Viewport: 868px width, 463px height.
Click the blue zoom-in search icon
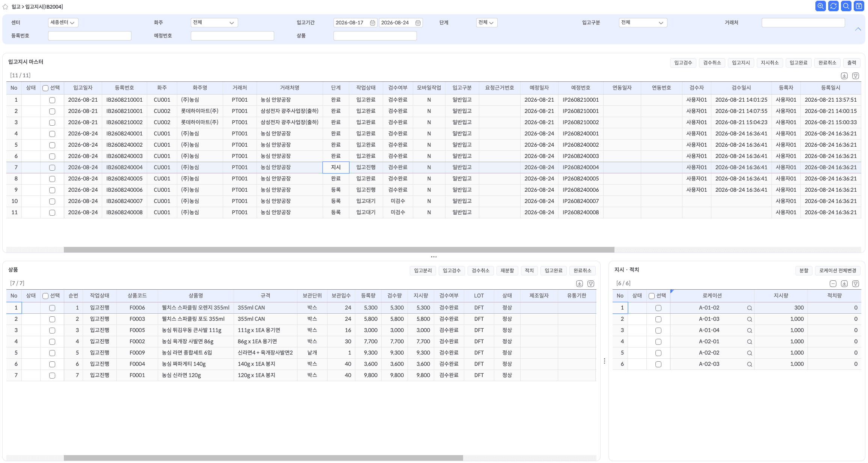(x=821, y=6)
